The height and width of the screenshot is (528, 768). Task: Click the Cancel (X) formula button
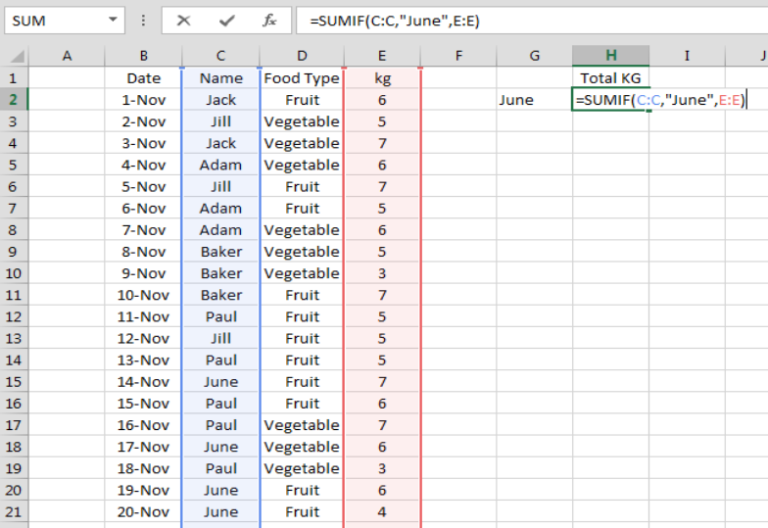click(183, 20)
